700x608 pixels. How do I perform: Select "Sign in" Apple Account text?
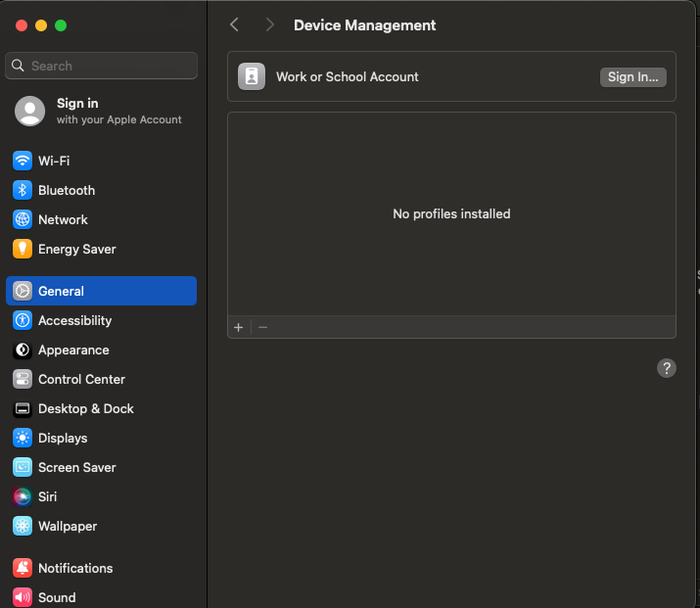coord(77,103)
